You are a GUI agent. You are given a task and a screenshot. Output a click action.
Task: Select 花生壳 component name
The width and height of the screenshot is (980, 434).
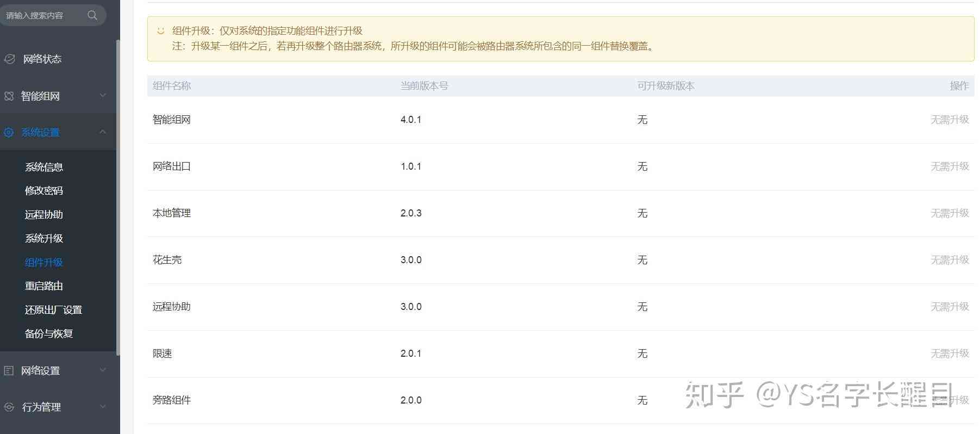tap(167, 260)
